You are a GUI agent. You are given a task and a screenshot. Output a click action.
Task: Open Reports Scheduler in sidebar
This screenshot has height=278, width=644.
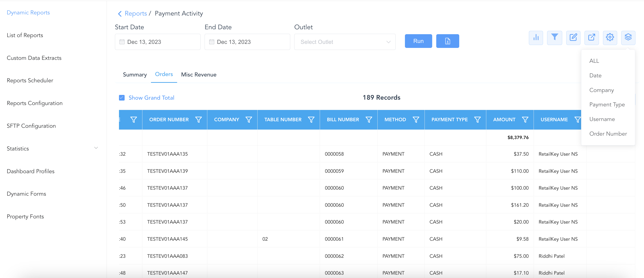[30, 80]
